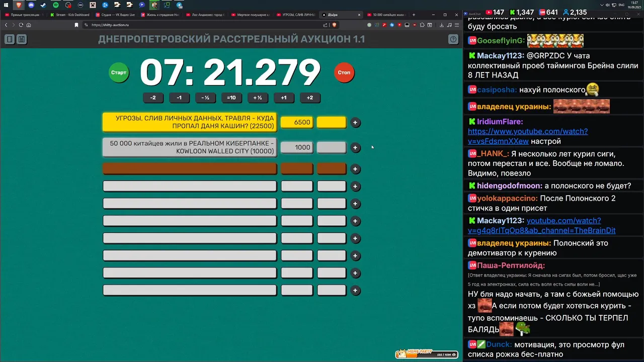Viewport: 644px width, 362px height.
Task: Click the brown row's amount field
Action: pos(297,169)
